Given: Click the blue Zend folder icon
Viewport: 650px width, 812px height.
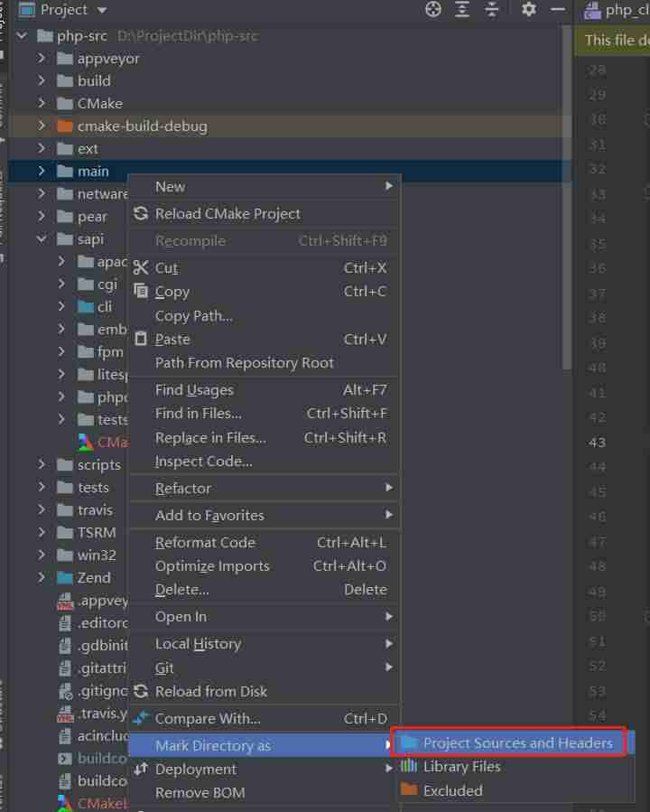Looking at the screenshot, I should point(65,577).
